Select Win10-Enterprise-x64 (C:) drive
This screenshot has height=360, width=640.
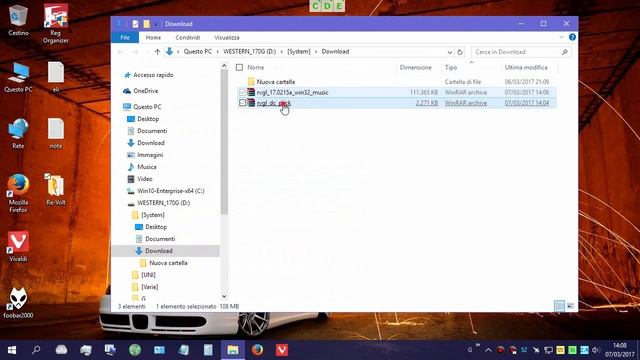pos(170,191)
